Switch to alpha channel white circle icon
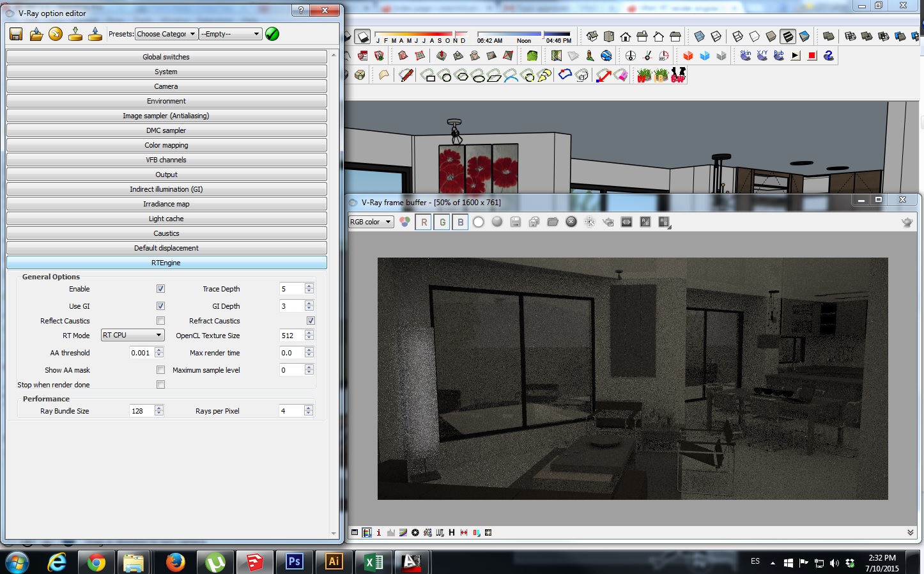Image resolution: width=924 pixels, height=574 pixels. point(479,222)
